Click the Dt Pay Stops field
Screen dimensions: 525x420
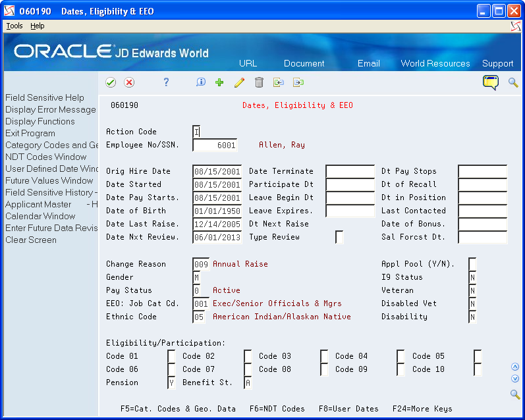[x=482, y=171]
